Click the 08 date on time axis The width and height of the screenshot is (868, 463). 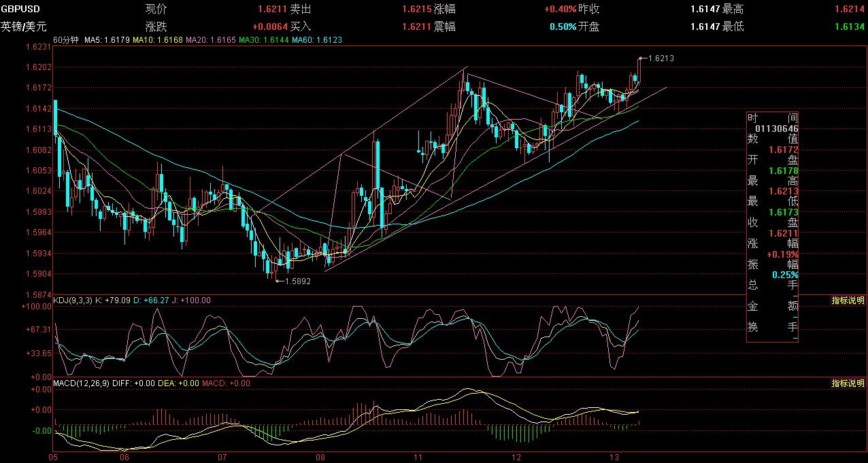(320, 458)
